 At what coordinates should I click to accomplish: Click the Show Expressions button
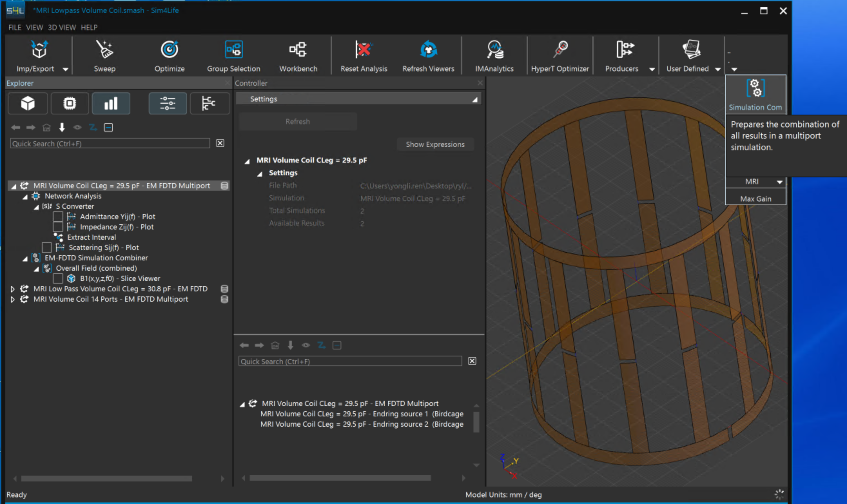tap(435, 144)
